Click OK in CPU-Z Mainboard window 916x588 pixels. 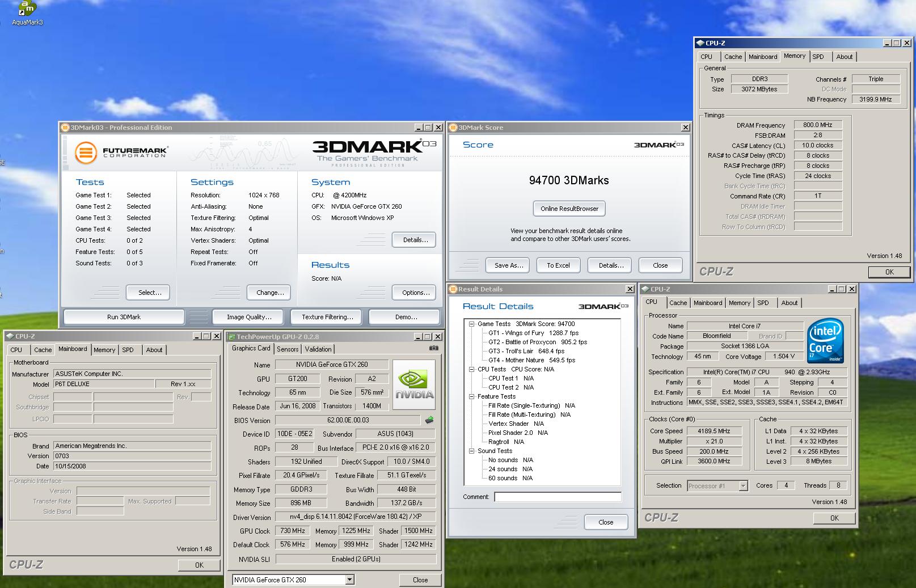click(199, 565)
